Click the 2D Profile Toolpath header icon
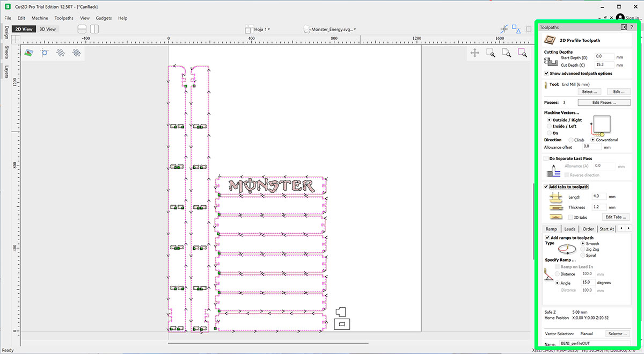Screen dimensions: 644x354 pyautogui.click(x=550, y=40)
